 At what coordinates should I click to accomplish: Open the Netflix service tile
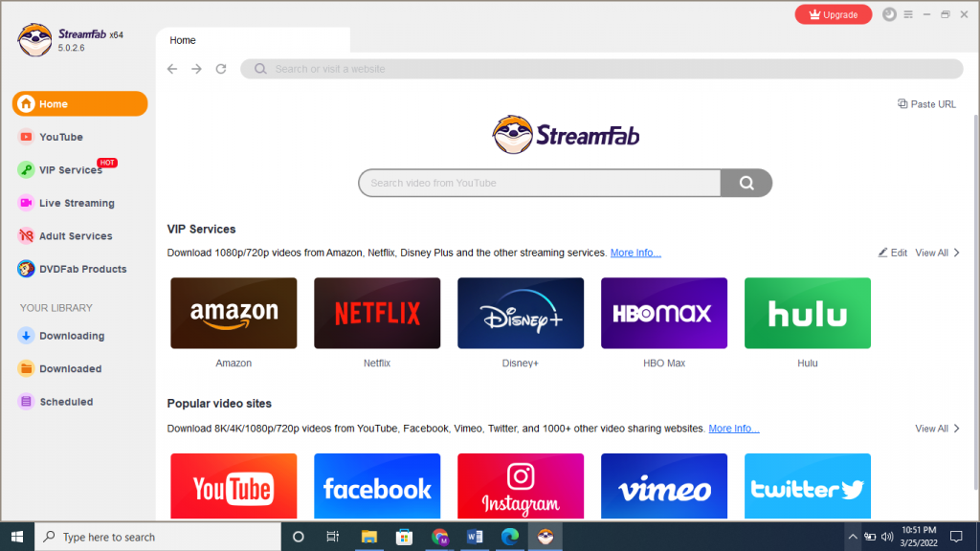click(x=377, y=313)
